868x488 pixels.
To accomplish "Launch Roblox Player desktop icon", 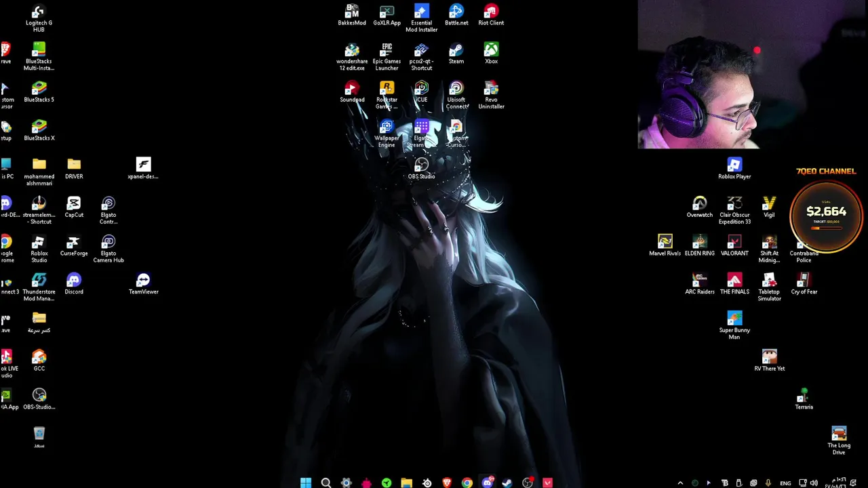I will pos(734,169).
